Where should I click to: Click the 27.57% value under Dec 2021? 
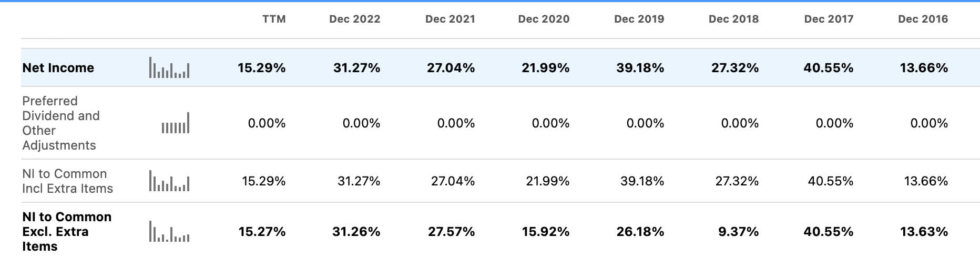coord(451,232)
